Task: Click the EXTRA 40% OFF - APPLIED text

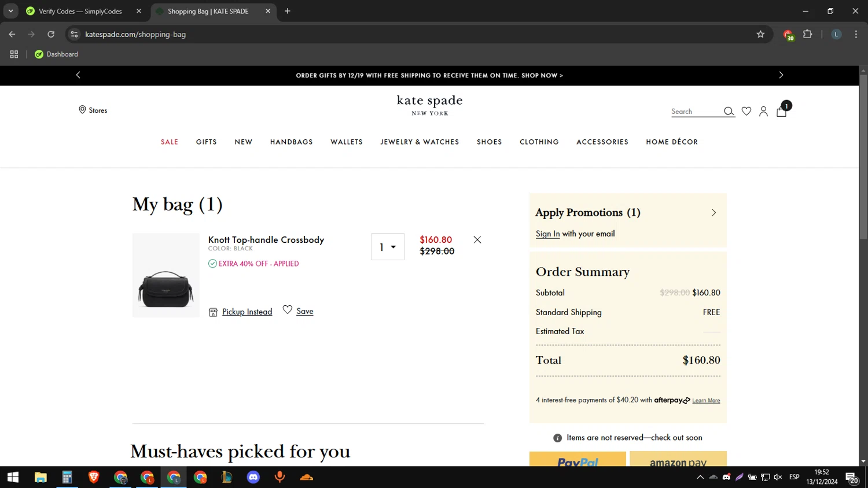Action: pos(259,264)
